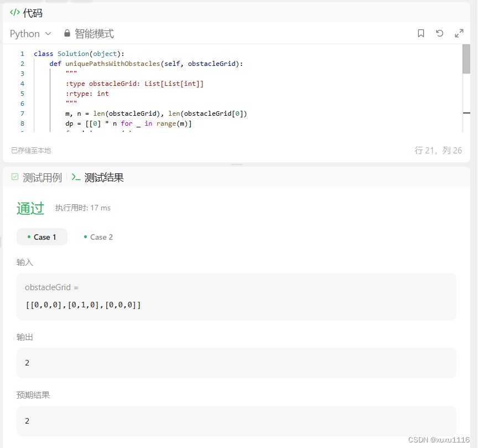478x448 pixels.
Task: Select the Case 1 result tab
Action: coord(41,237)
